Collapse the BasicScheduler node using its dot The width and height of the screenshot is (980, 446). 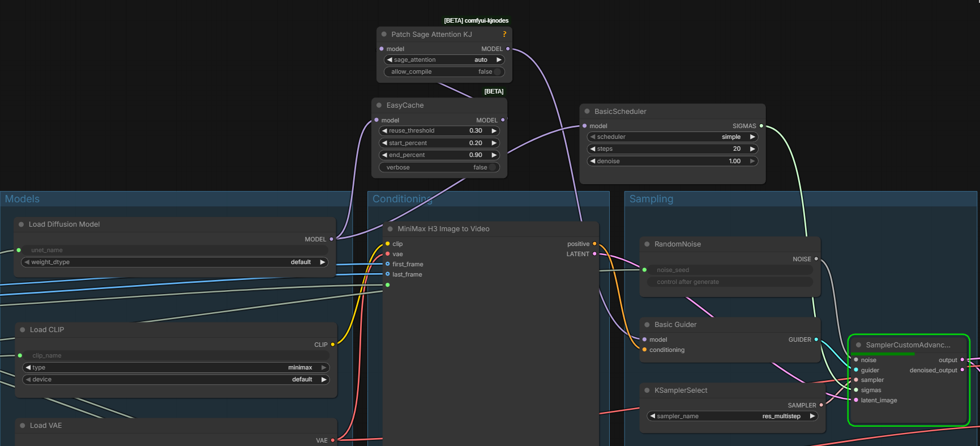click(x=587, y=111)
